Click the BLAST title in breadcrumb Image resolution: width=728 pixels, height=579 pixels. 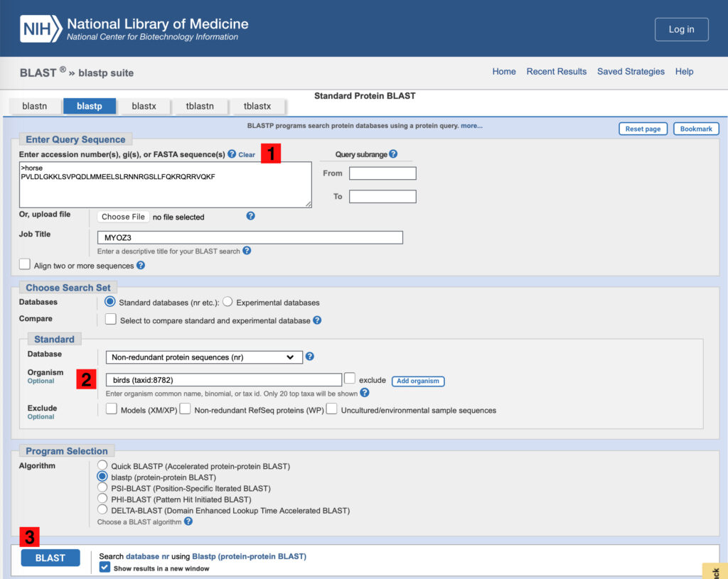coord(38,73)
